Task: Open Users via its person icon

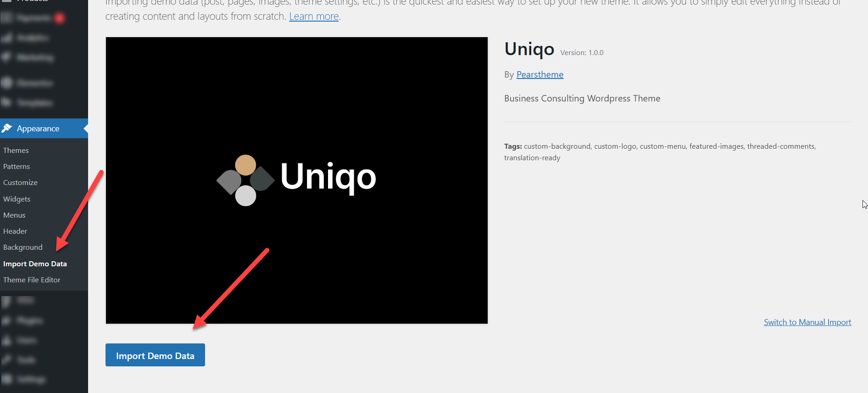Action: (6, 340)
